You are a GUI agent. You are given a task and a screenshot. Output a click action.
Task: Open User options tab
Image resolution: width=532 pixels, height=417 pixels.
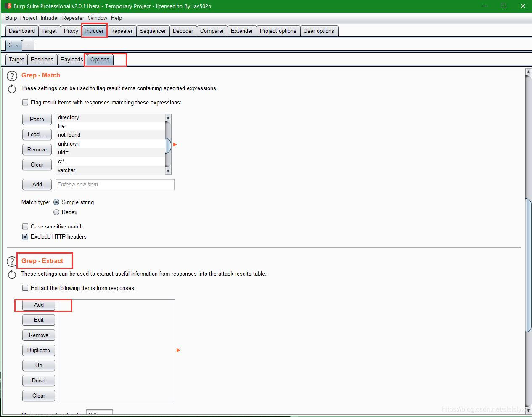pyautogui.click(x=319, y=31)
